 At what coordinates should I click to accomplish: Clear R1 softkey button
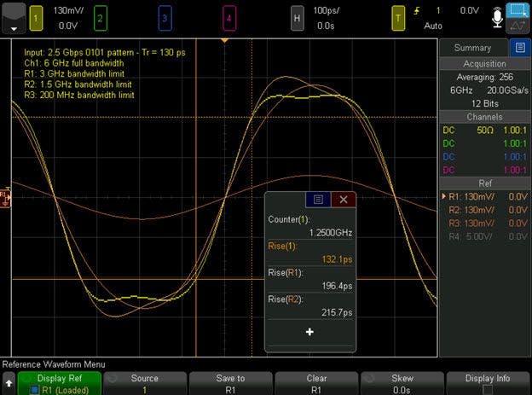(316, 383)
